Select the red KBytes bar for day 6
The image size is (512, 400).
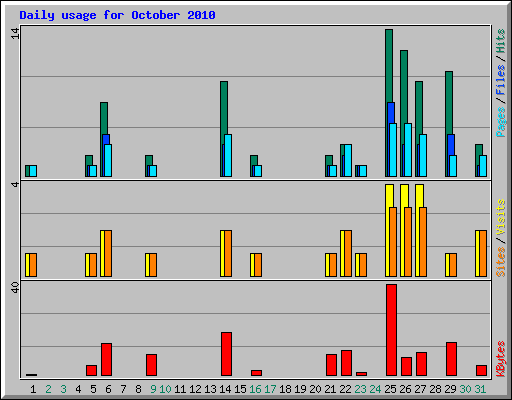click(106, 359)
